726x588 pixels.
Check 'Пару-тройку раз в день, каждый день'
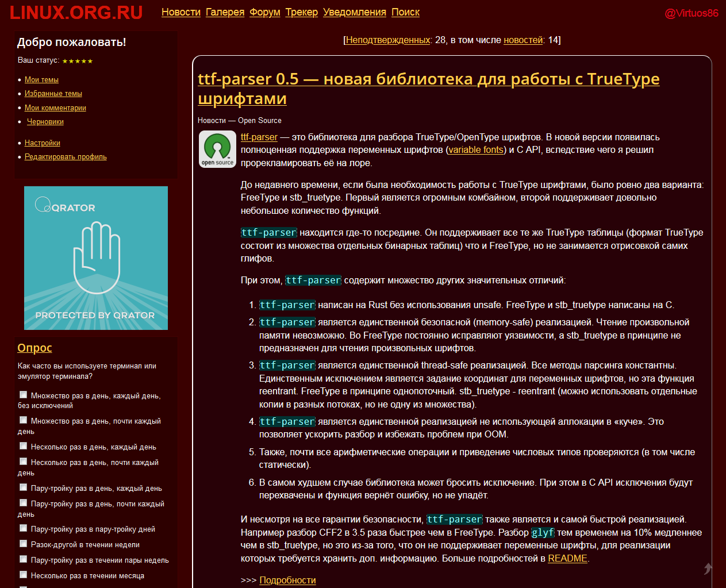point(24,487)
